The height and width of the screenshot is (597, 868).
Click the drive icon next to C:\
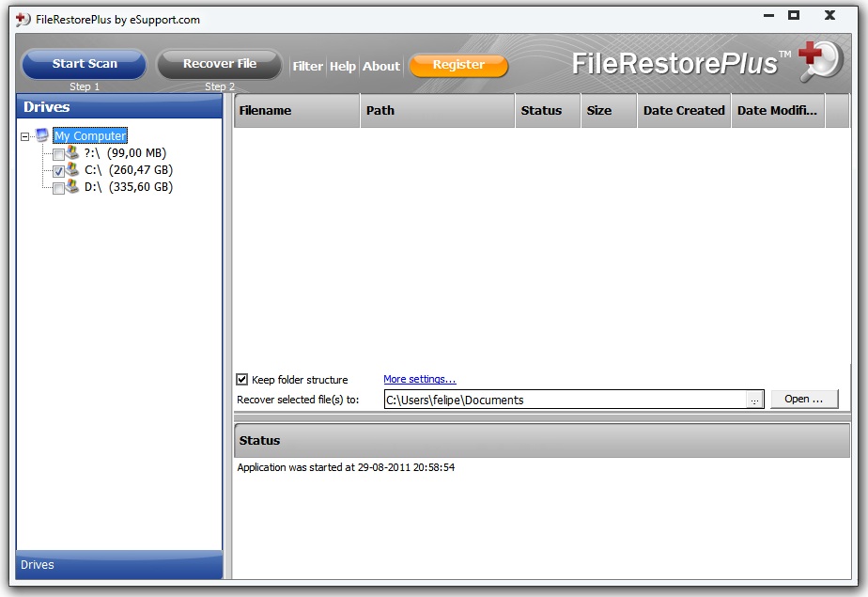[72, 169]
